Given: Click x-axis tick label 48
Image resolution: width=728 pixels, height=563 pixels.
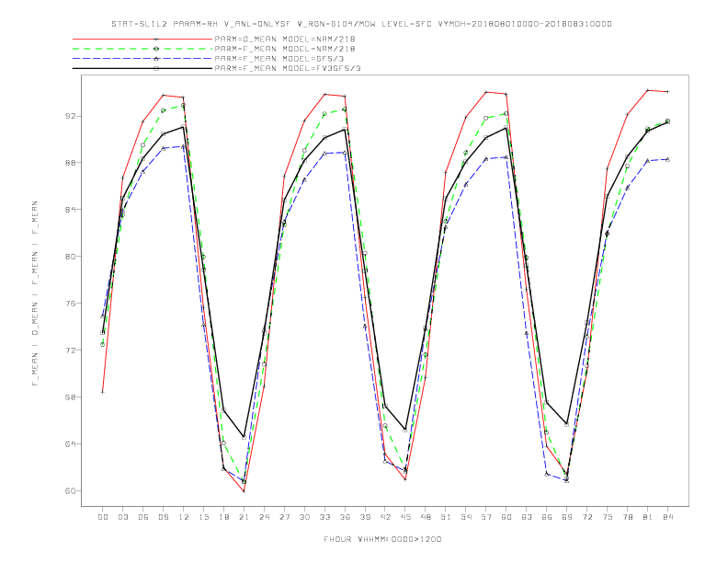Looking at the screenshot, I should click(426, 517).
